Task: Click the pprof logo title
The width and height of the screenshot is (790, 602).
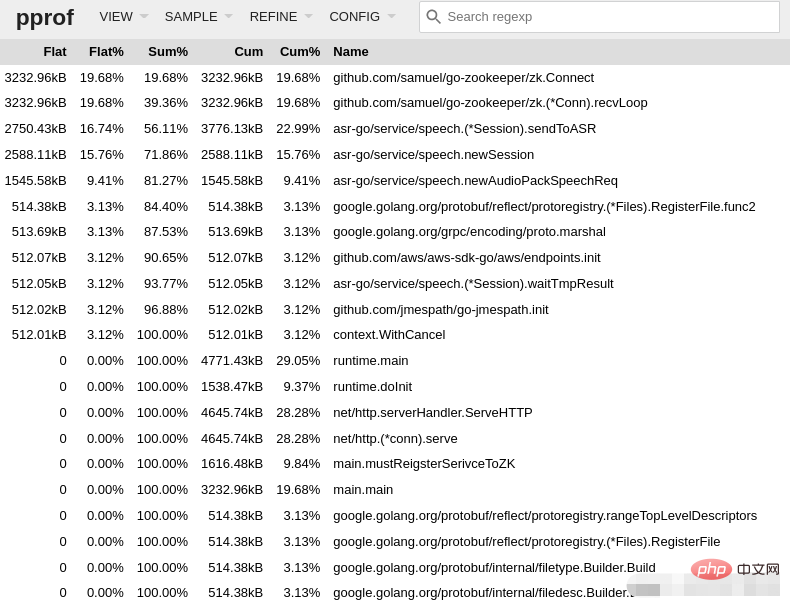Action: coord(45,17)
